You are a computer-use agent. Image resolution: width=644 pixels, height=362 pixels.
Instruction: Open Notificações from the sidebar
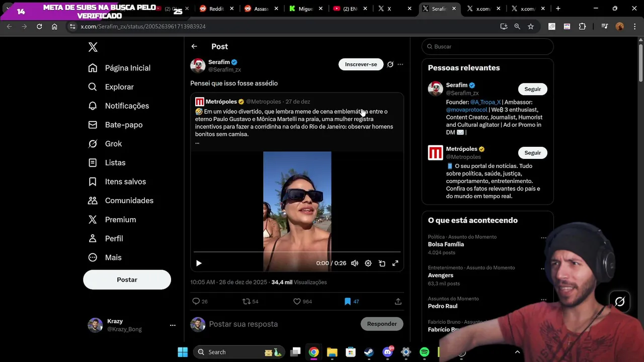pos(119,106)
